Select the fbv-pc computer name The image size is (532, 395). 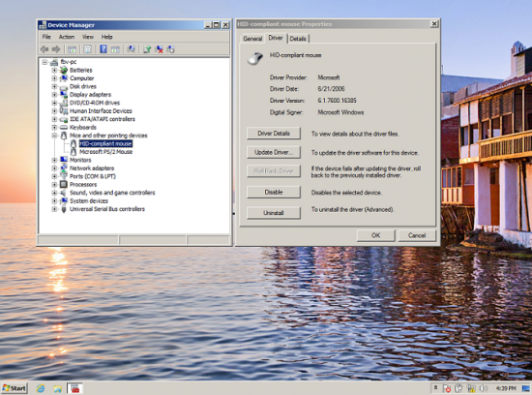click(69, 62)
